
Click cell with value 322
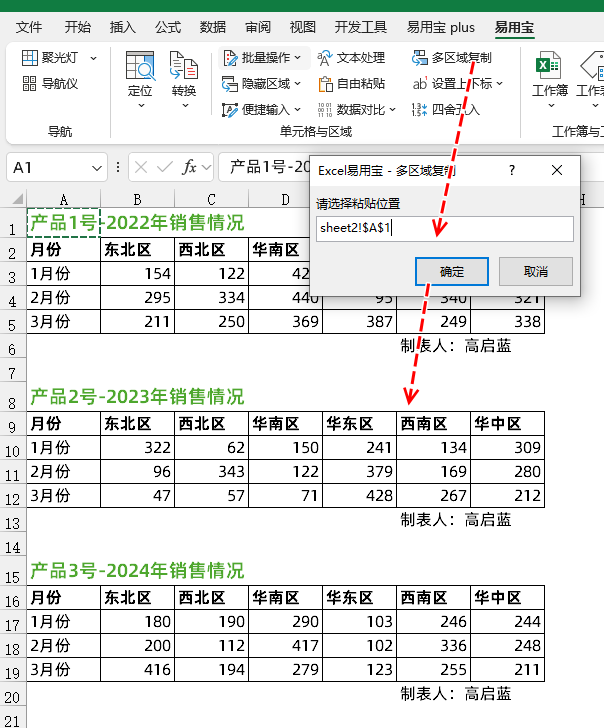(x=137, y=448)
